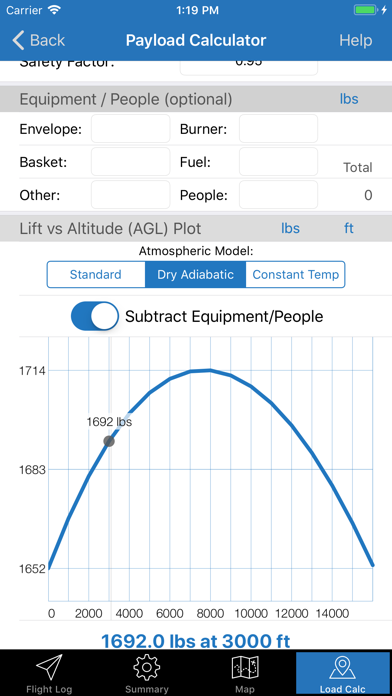
Task: Tap the battery status icon
Action: click(x=366, y=10)
